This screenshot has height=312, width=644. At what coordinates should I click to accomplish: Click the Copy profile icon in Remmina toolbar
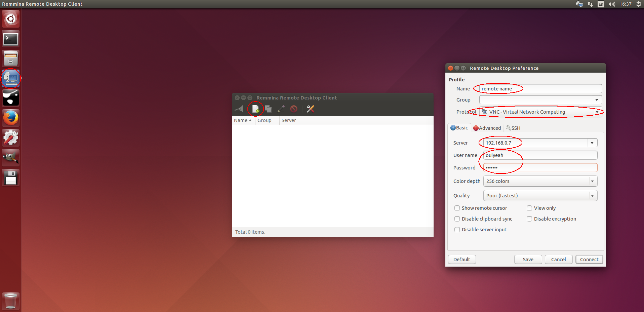[268, 109]
